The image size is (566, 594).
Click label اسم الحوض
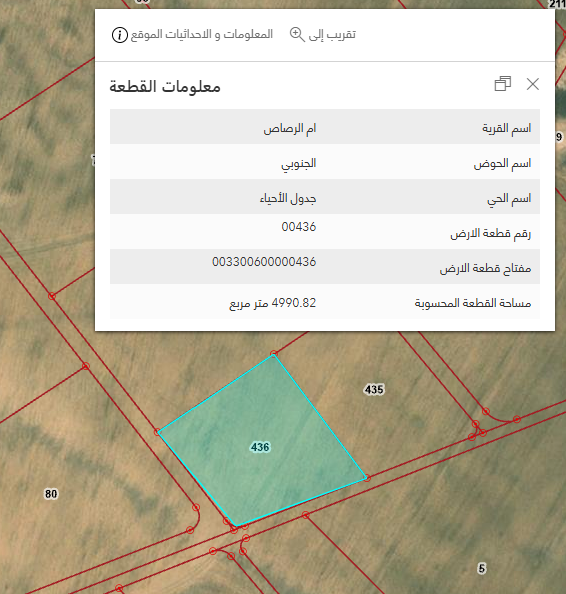click(502, 164)
